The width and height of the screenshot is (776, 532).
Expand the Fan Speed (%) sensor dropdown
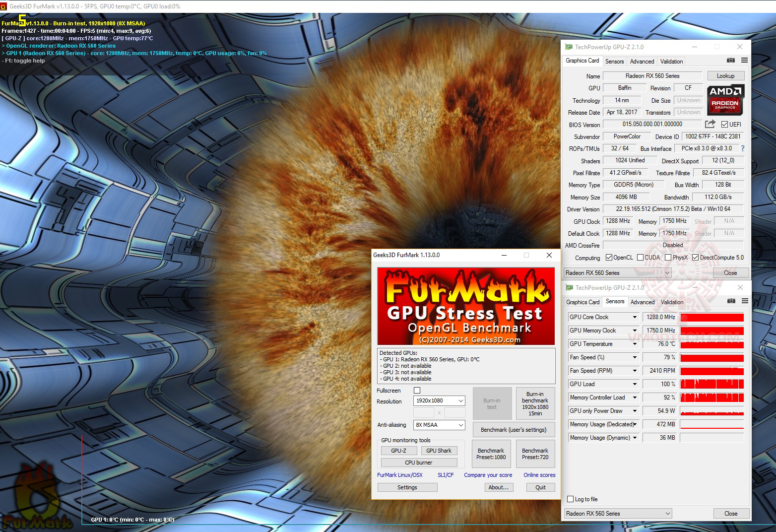click(x=634, y=357)
